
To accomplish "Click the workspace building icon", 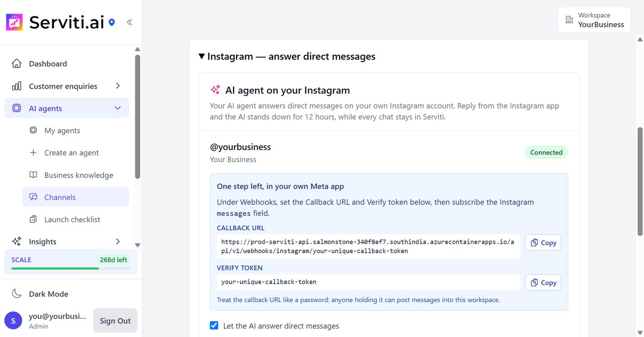I will (569, 20).
